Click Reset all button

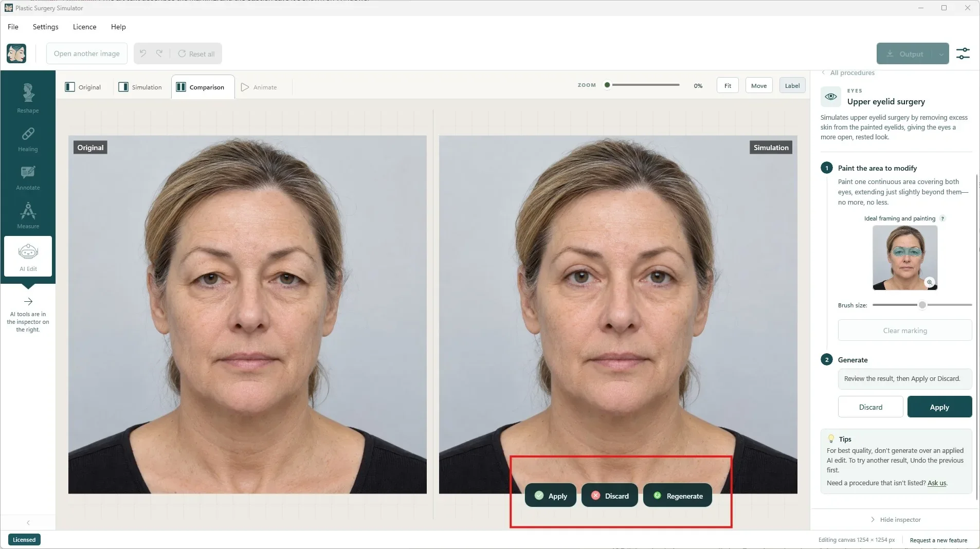[196, 53]
